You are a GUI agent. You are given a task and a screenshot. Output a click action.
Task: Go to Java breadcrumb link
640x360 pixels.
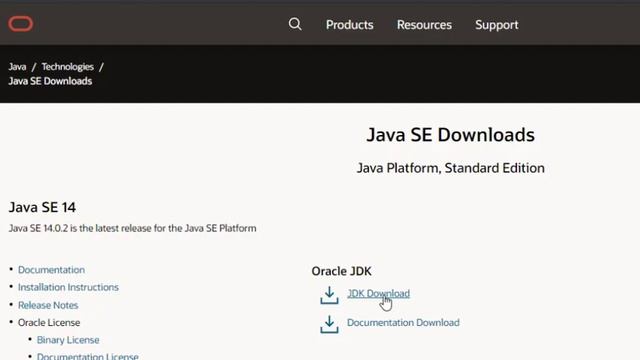[17, 67]
